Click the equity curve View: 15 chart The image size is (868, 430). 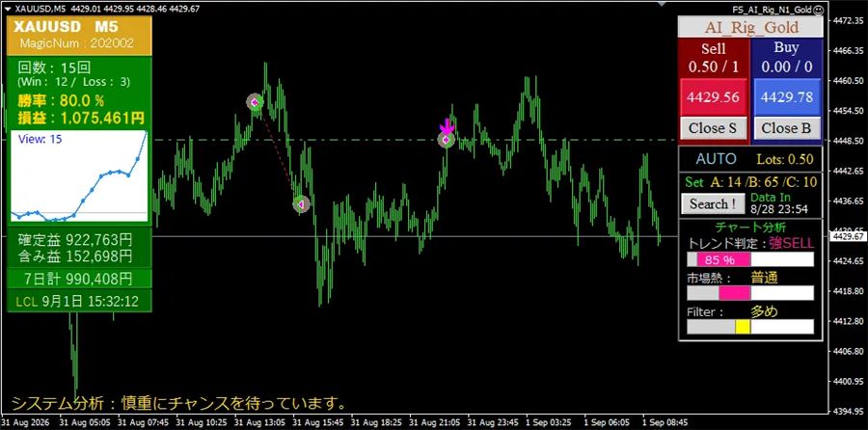click(x=79, y=176)
